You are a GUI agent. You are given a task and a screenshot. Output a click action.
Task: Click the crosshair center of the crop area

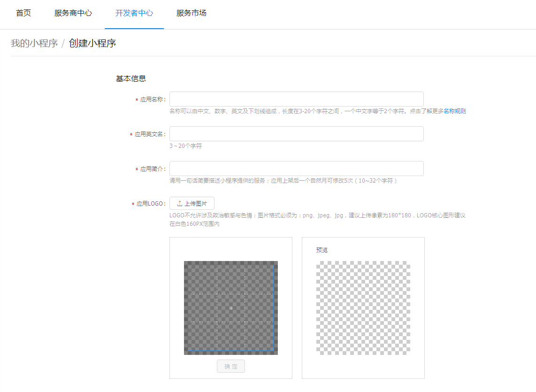click(x=231, y=308)
